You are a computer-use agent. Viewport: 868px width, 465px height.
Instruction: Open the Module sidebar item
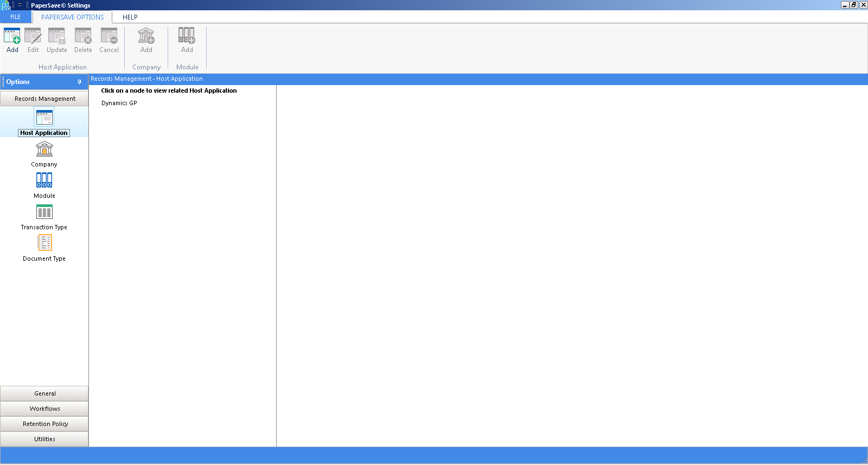[x=44, y=185]
